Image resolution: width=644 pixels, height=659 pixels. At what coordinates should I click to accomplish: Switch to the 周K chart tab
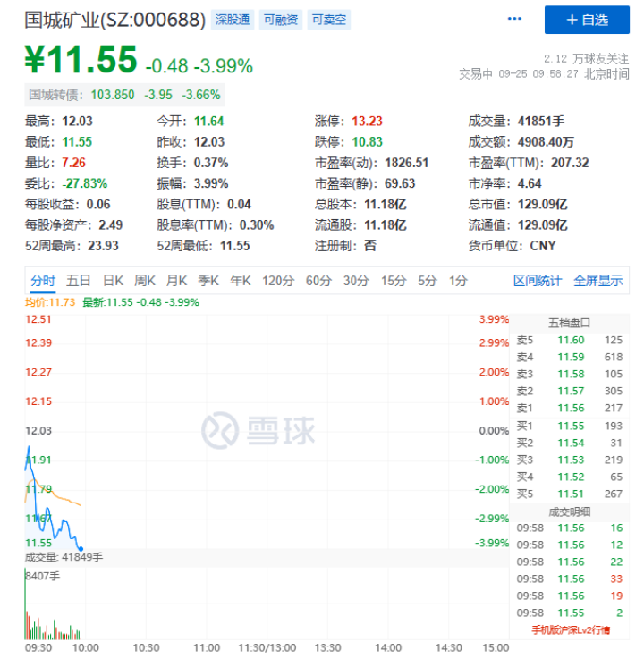[x=145, y=281]
